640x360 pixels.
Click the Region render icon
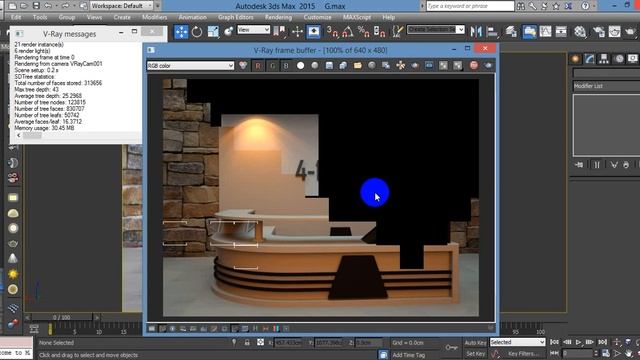[x=415, y=65]
